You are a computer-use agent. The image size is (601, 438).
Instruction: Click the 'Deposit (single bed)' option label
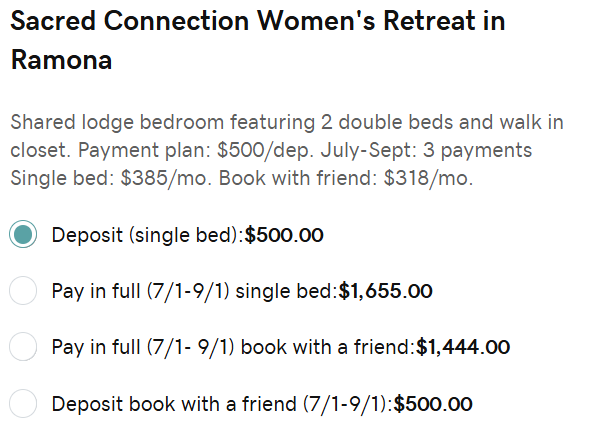pos(148,235)
